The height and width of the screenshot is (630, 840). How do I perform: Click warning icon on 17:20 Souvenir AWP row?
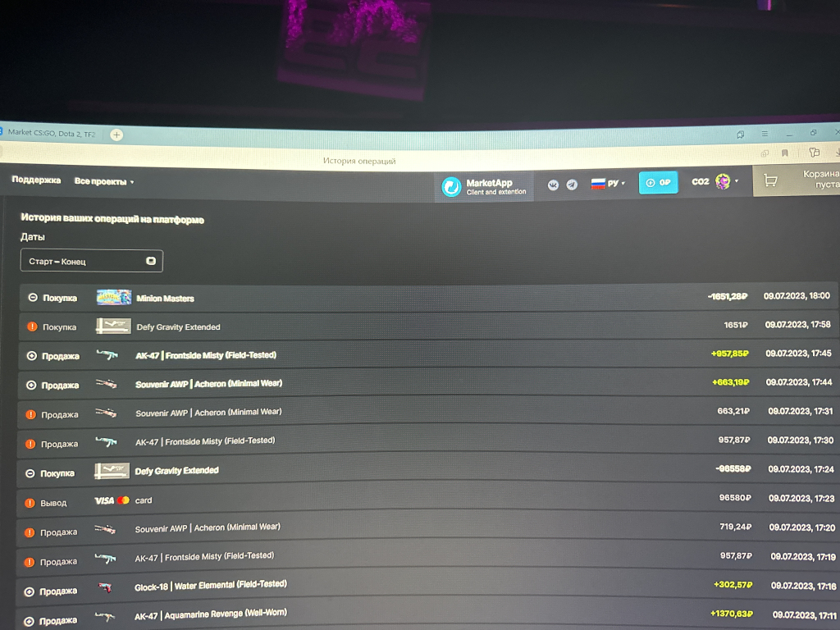coord(30,532)
